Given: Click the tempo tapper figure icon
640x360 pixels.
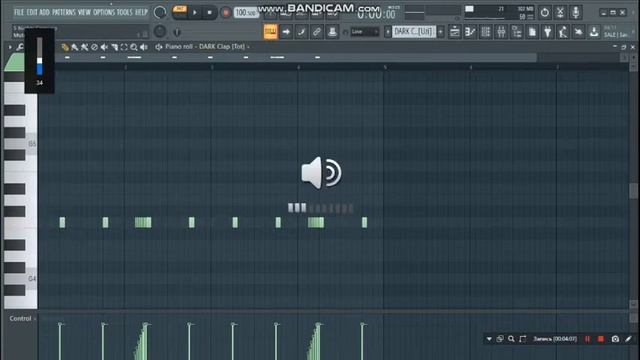Looking at the screenshot, I should (563, 31).
